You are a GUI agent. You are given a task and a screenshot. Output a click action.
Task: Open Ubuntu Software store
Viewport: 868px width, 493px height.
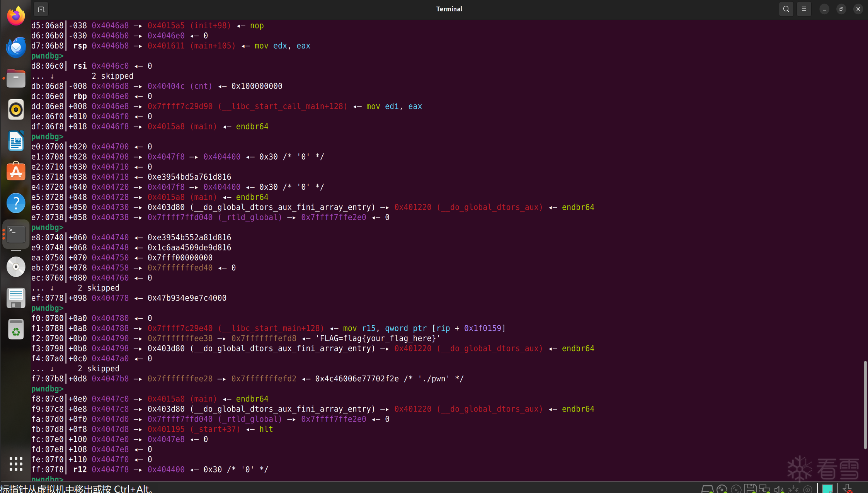[16, 172]
